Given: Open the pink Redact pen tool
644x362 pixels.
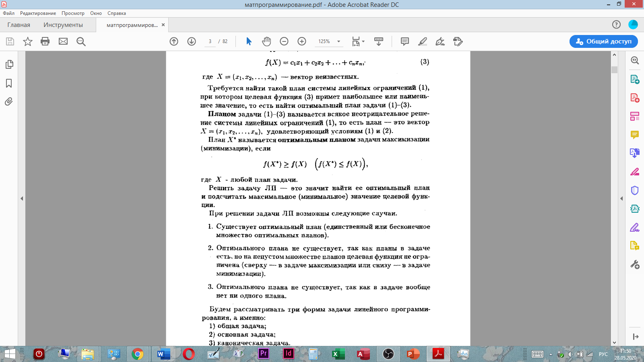Looking at the screenshot, I should 635,172.
